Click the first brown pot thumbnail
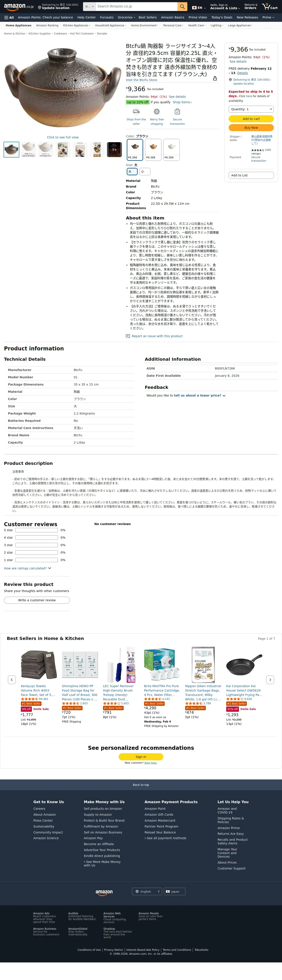This screenshot has width=282, height=980. pos(11,150)
